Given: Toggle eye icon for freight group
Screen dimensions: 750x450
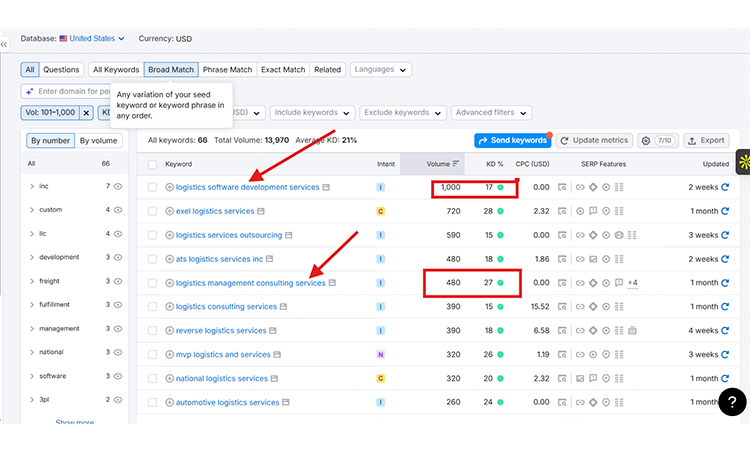Looking at the screenshot, I should (x=118, y=281).
